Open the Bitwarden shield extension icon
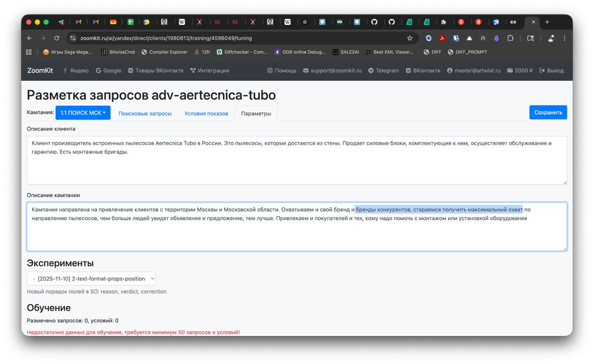The width and height of the screenshot is (594, 364). 456,38
